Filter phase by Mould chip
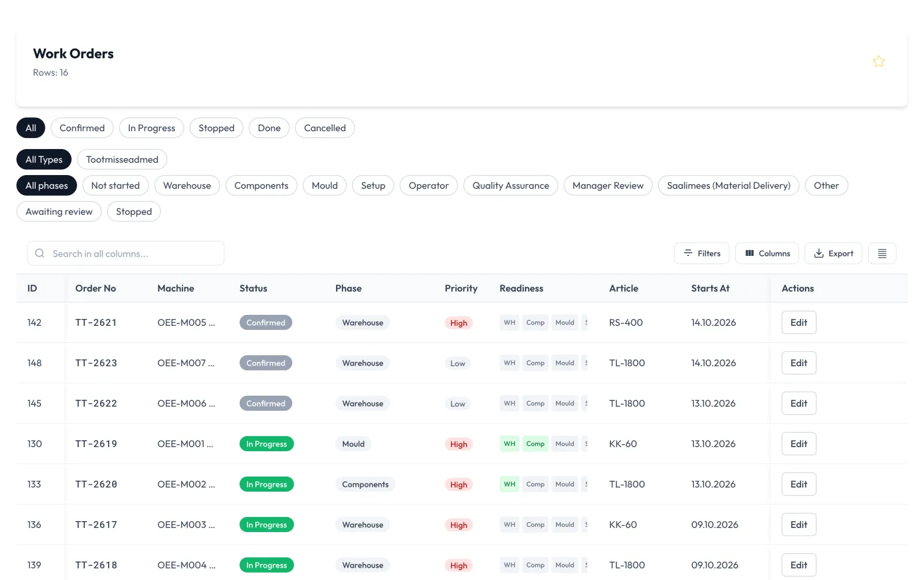Viewport: 924px width, 580px height. pyautogui.click(x=325, y=185)
